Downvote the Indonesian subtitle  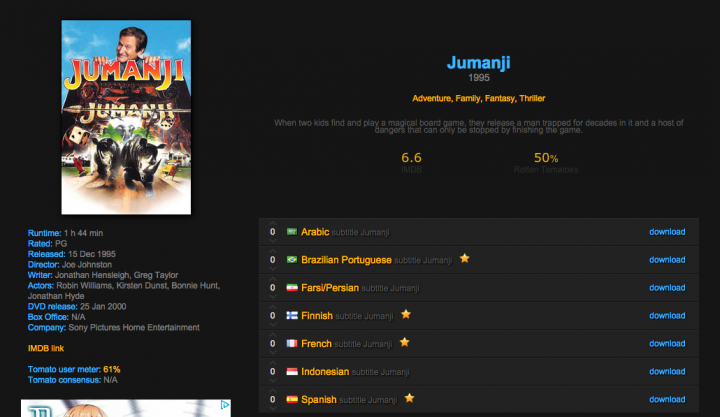273,381
